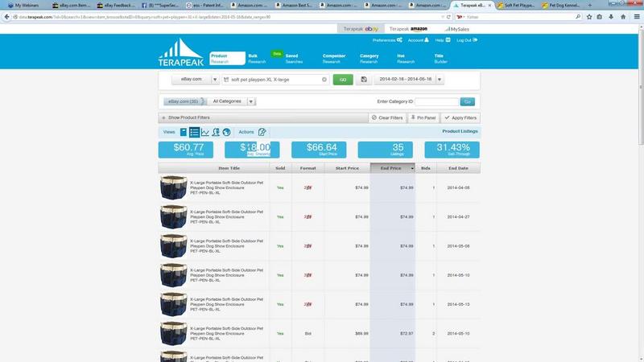Go to the browser home page icon

[x=623, y=17]
